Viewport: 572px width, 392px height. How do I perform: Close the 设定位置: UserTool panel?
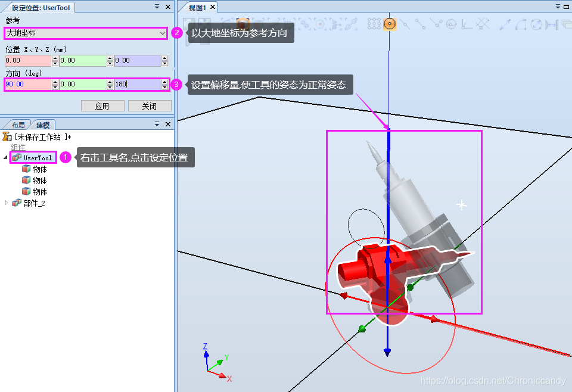pos(168,7)
